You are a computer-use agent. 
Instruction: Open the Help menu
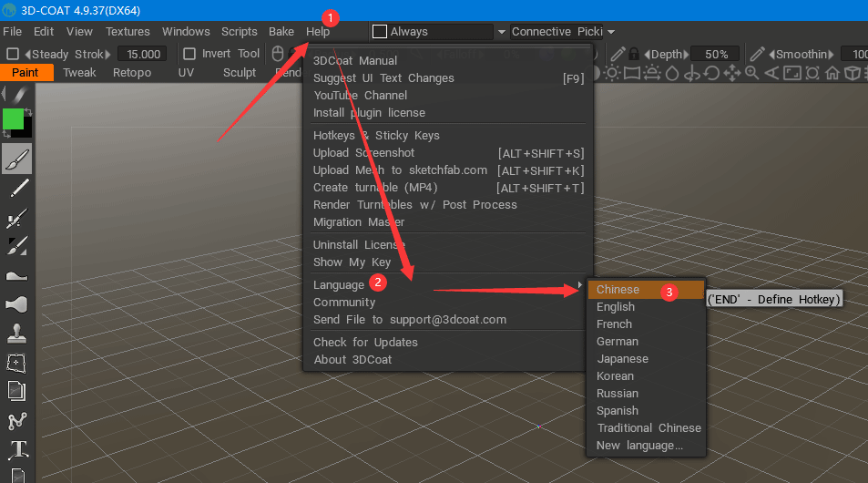(318, 32)
